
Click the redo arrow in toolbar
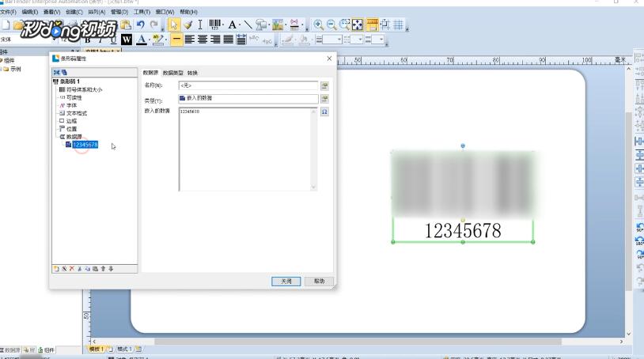click(154, 25)
